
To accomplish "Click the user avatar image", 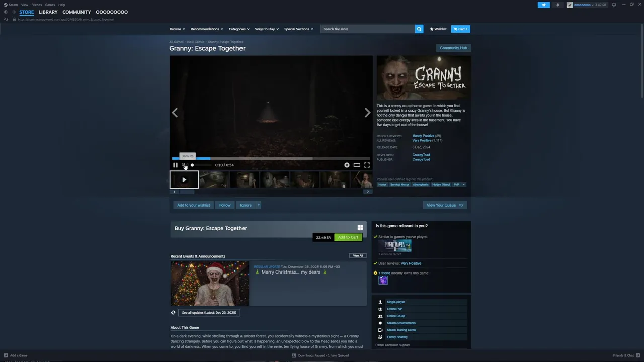I will (570, 5).
